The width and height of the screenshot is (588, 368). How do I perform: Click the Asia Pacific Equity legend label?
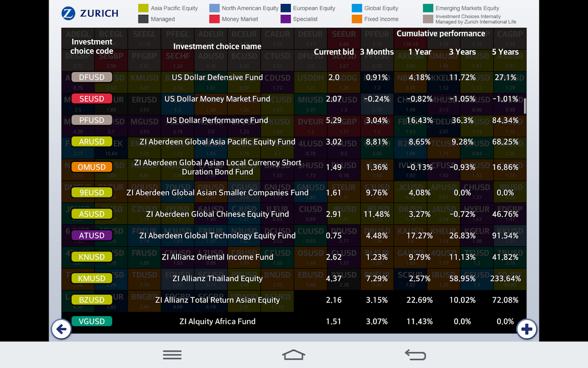(174, 8)
